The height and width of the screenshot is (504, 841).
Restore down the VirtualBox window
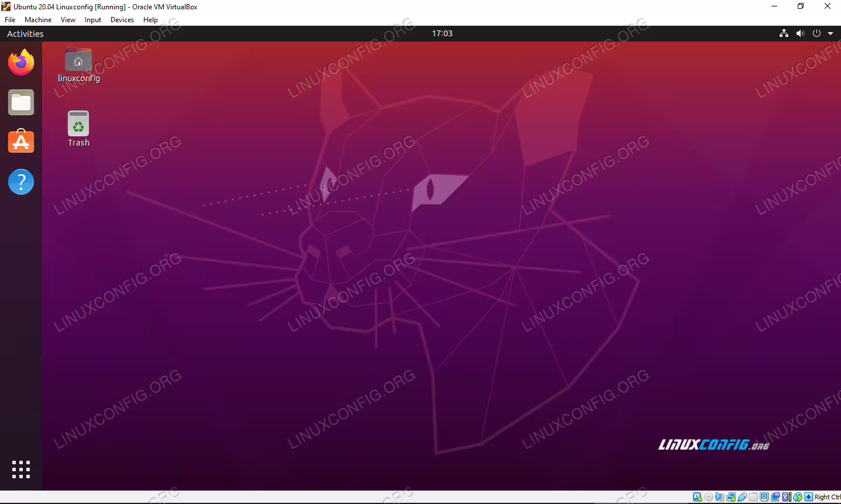coord(801,6)
